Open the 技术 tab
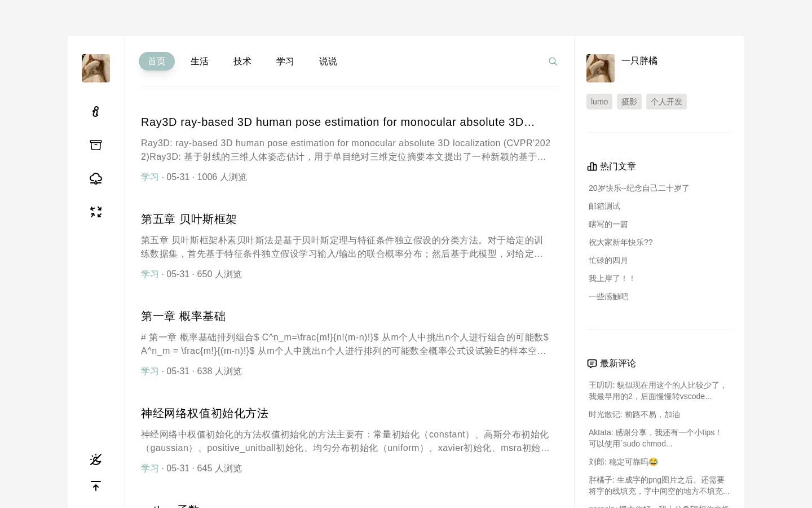Viewport: 812px width, 508px height. pyautogui.click(x=242, y=62)
